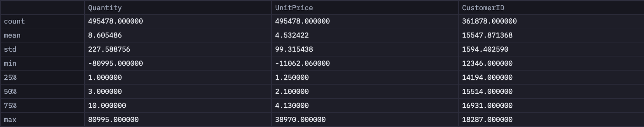
Task: Click the max row label
Action: [10, 120]
